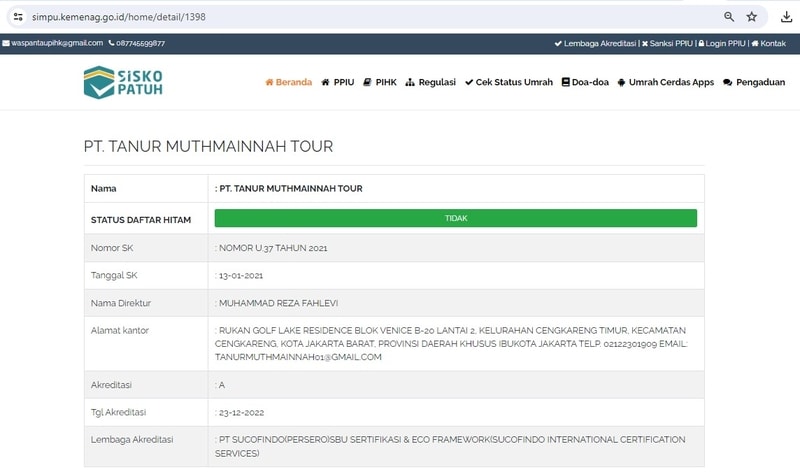Click the Alamat kantor label
Viewport: 800px width, 472px height.
(120, 331)
